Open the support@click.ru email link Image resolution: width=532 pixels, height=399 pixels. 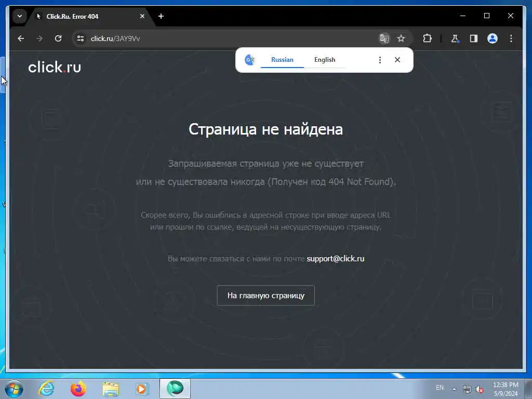click(x=336, y=259)
